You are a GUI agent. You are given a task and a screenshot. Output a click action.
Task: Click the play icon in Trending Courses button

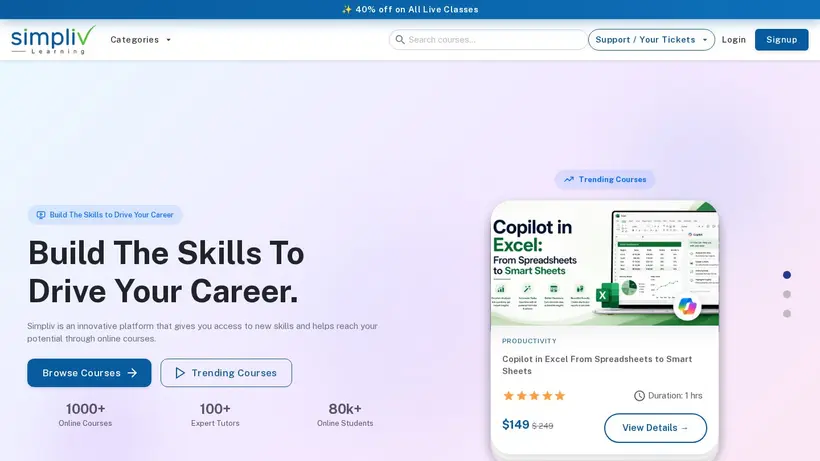tap(180, 373)
